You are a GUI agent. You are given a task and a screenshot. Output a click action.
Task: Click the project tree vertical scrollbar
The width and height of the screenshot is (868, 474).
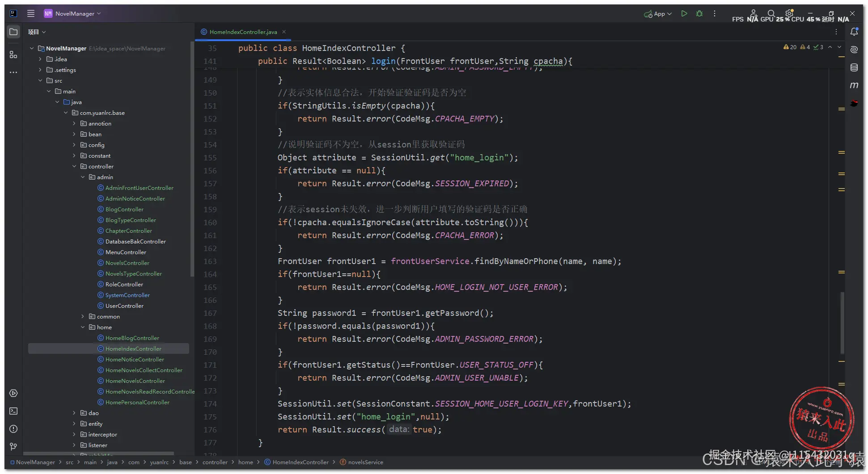click(x=192, y=159)
